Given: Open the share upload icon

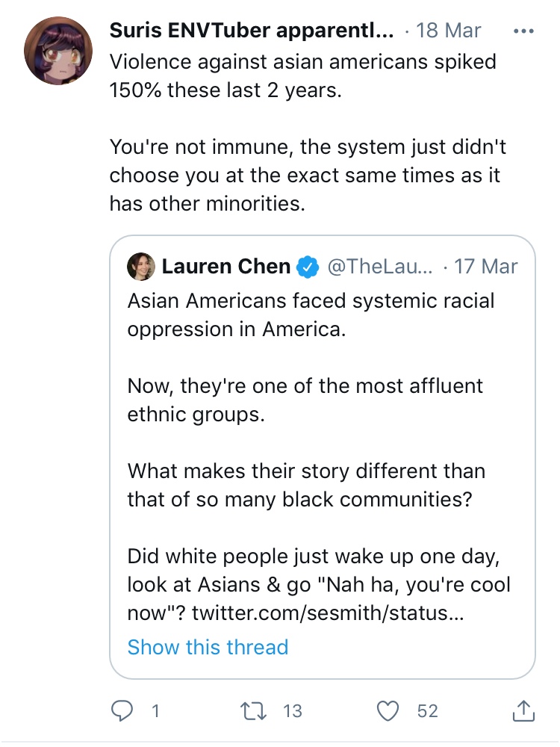Looking at the screenshot, I should tap(523, 710).
